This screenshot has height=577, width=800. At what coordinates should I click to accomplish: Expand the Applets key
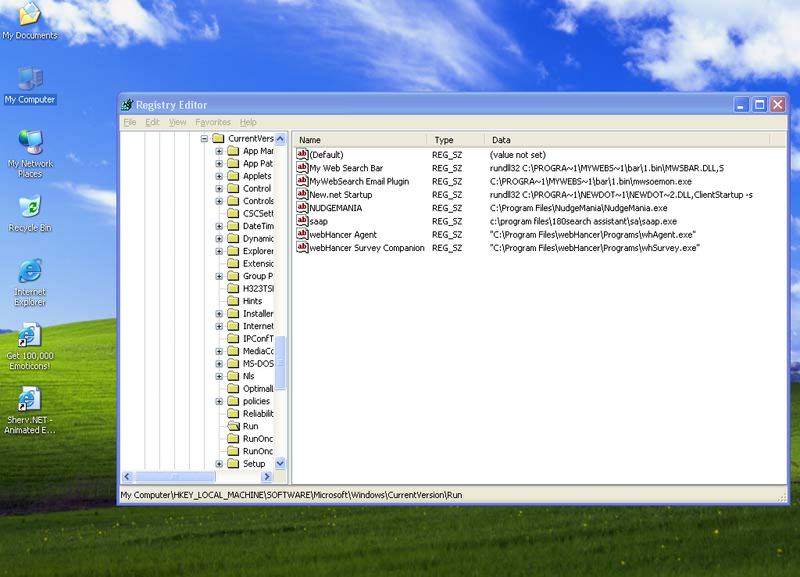pos(219,176)
